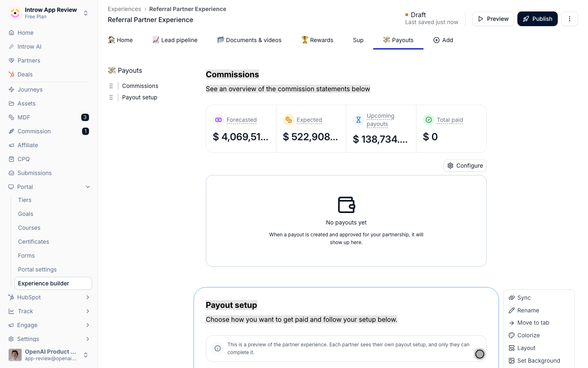Click the CPQ sidebar icon
The image size is (588, 368).
11,159
